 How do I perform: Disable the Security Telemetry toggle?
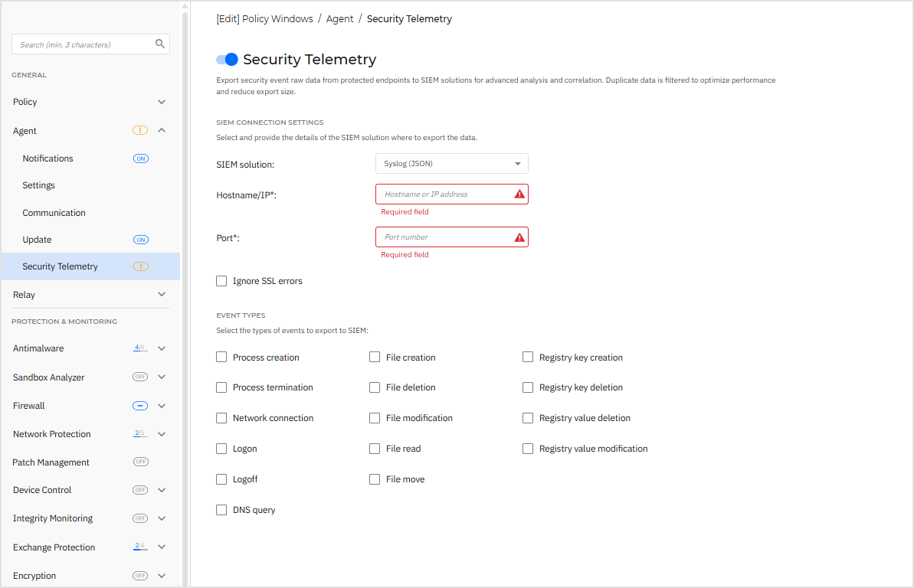[227, 59]
